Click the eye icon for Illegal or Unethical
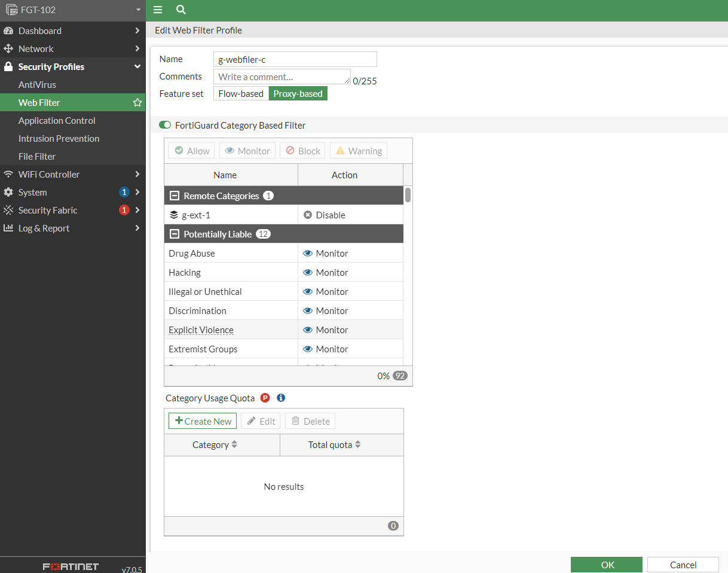 coord(308,291)
